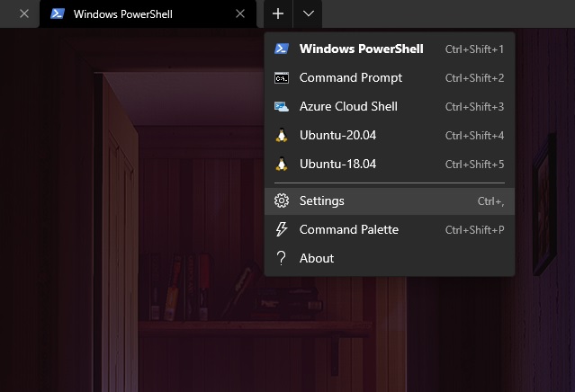Screen dimensions: 575x392
Task: Click the Ctrl+Shift+4 shortcut text
Action: pos(474,136)
